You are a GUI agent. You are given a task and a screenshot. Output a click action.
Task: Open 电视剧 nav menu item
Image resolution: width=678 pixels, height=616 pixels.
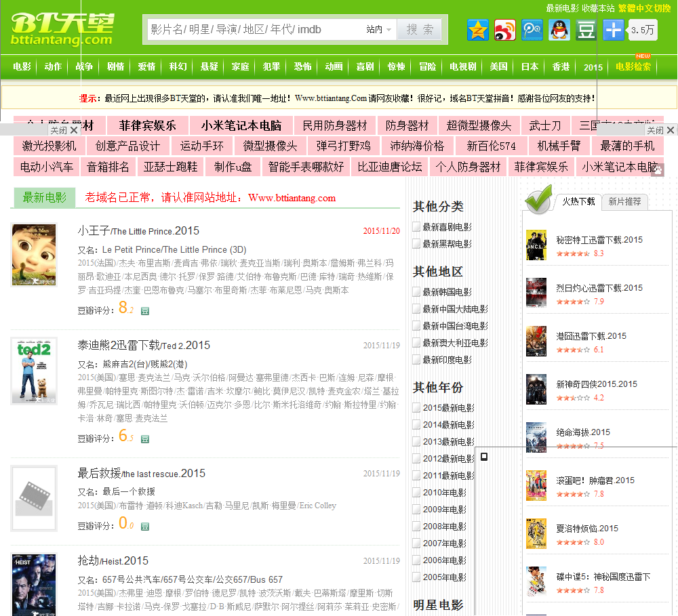tap(462, 66)
